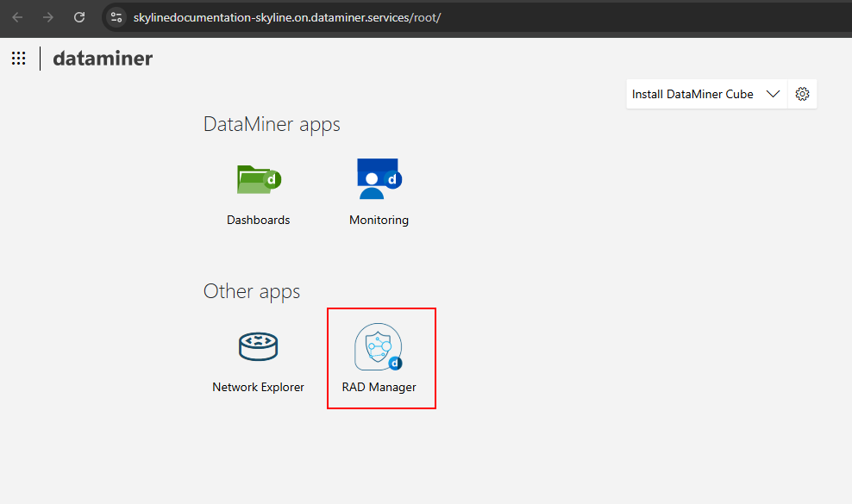
Task: Click the dataminer logo in the header
Action: tap(102, 58)
